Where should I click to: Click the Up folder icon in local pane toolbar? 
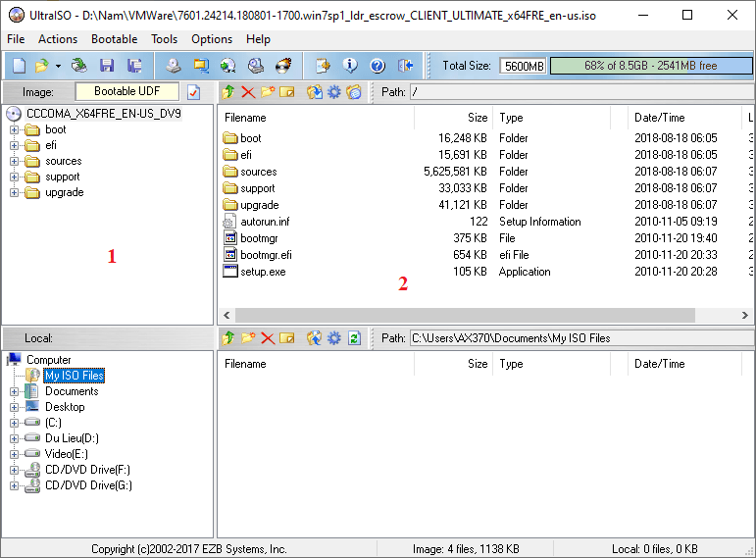coord(228,338)
